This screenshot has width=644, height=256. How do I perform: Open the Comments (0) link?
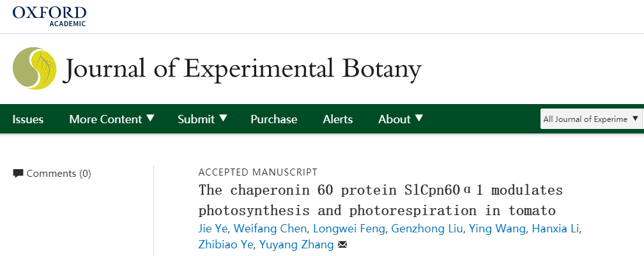(59, 174)
